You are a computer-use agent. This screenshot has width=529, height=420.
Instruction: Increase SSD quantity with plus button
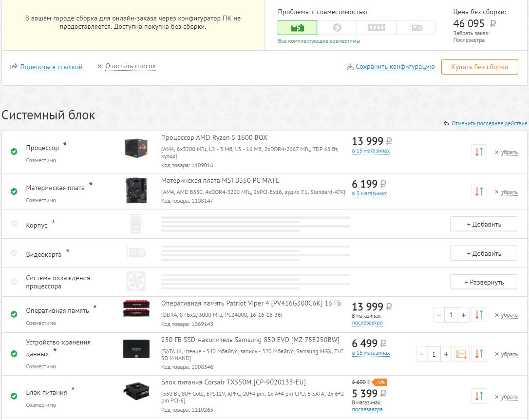pyautogui.click(x=446, y=354)
